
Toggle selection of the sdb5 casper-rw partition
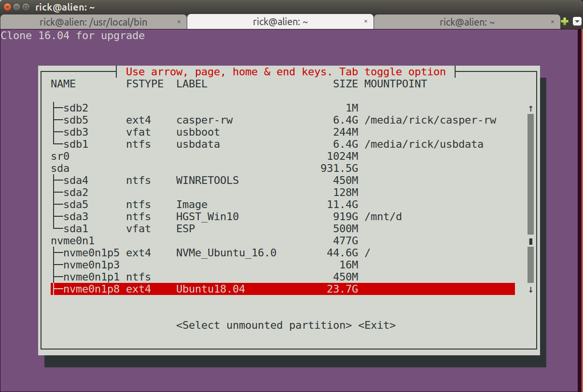pos(193,120)
